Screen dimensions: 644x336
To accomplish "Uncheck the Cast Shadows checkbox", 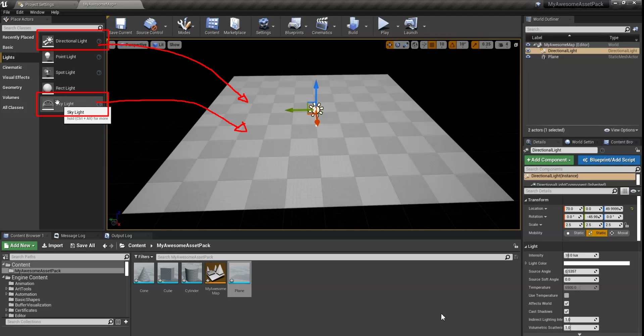I will coord(566,311).
